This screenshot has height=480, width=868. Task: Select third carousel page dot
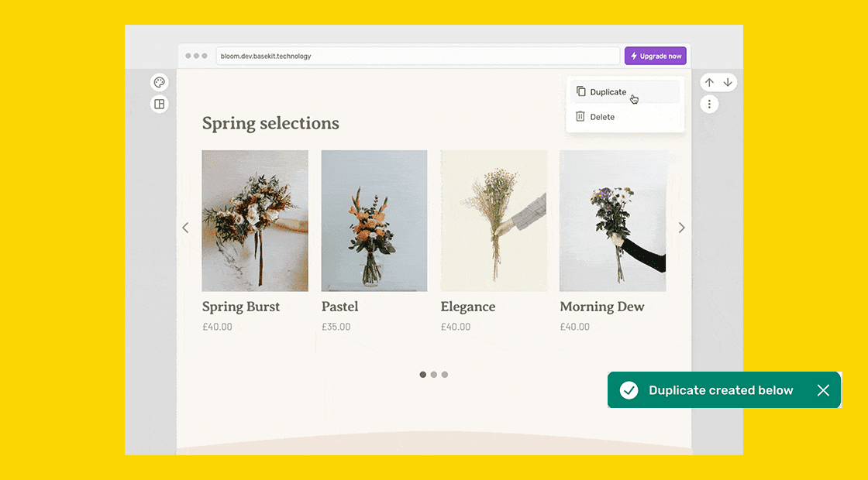pos(445,375)
